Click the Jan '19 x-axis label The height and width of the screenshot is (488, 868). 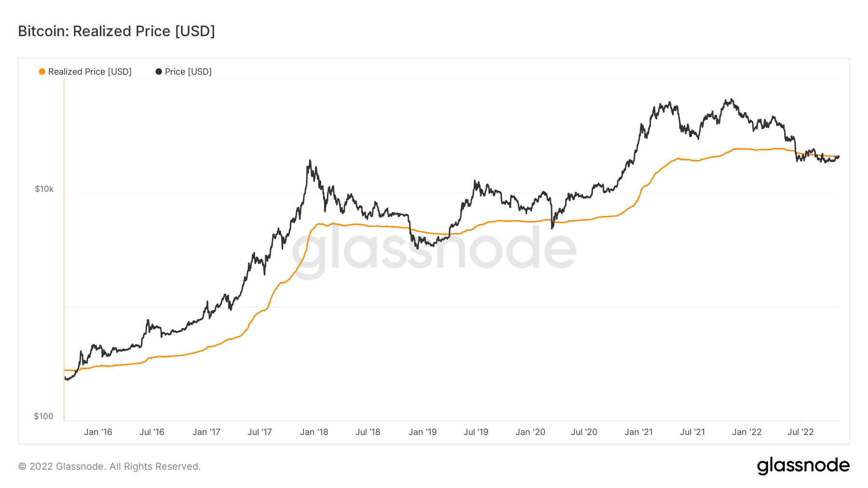[422, 432]
